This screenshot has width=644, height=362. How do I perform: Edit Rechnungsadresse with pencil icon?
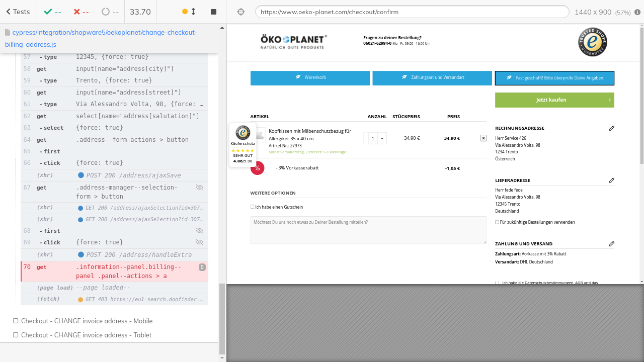click(611, 128)
